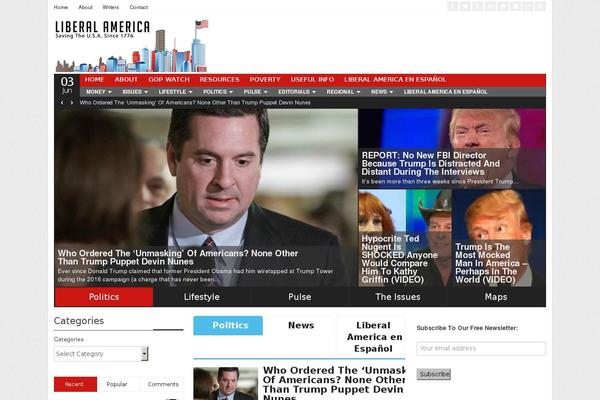Image resolution: width=600 pixels, height=400 pixels.
Task: Select The Issues slider tab
Action: tap(398, 297)
